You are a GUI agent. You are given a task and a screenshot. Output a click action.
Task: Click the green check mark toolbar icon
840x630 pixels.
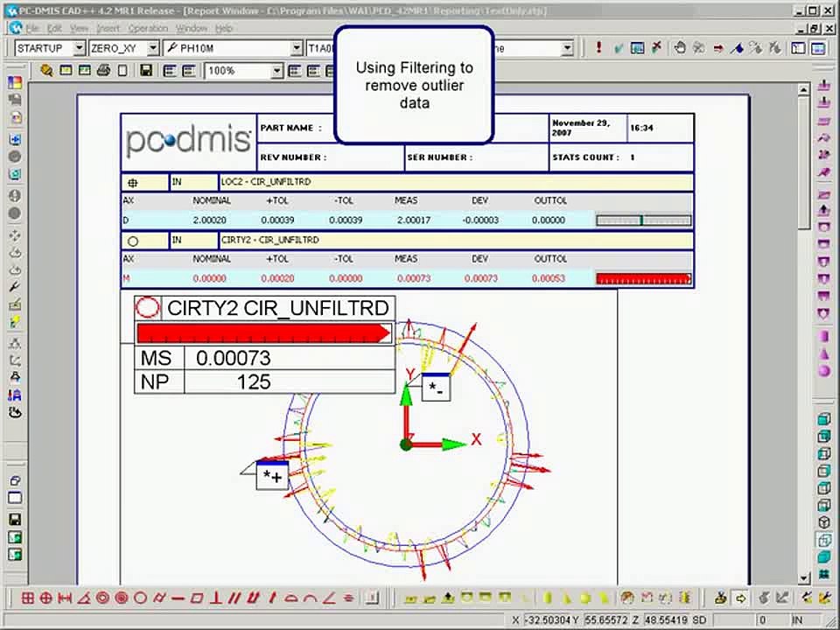tap(619, 48)
